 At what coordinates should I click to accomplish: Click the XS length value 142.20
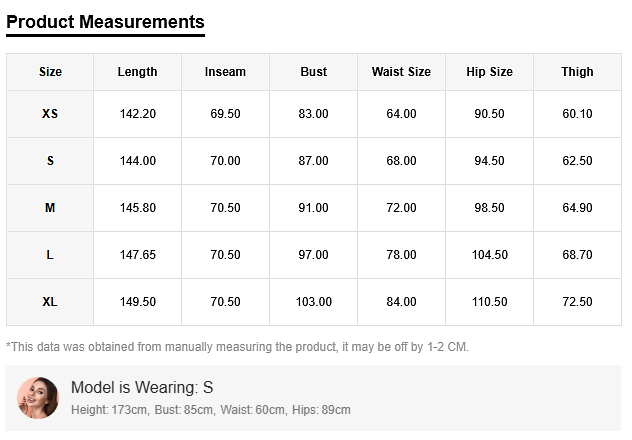137,114
